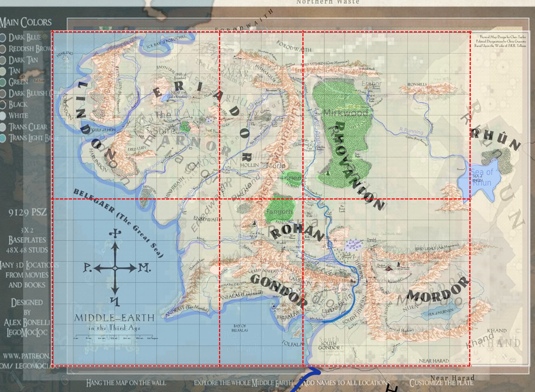Click the 'R.Running' river label

pyautogui.click(x=411, y=131)
